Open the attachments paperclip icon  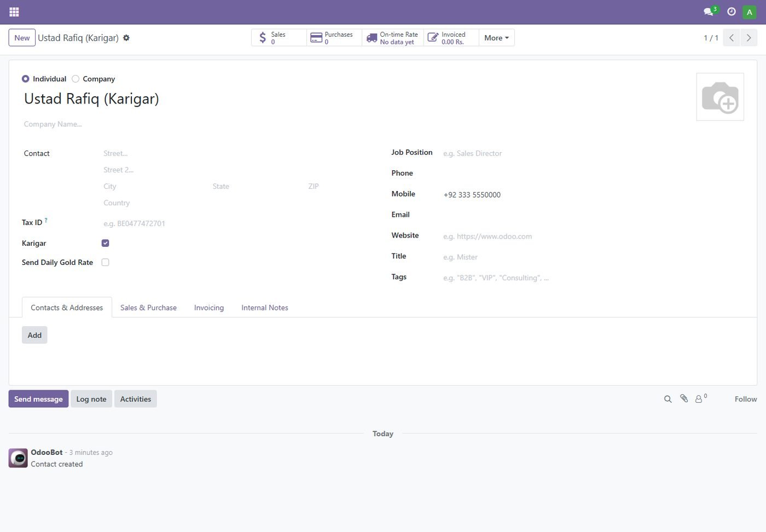684,398
